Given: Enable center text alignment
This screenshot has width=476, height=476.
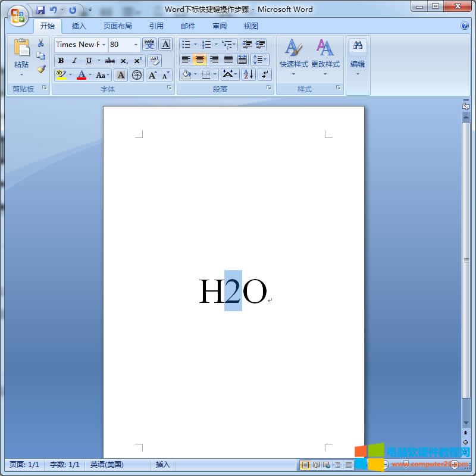Looking at the screenshot, I should [200, 59].
